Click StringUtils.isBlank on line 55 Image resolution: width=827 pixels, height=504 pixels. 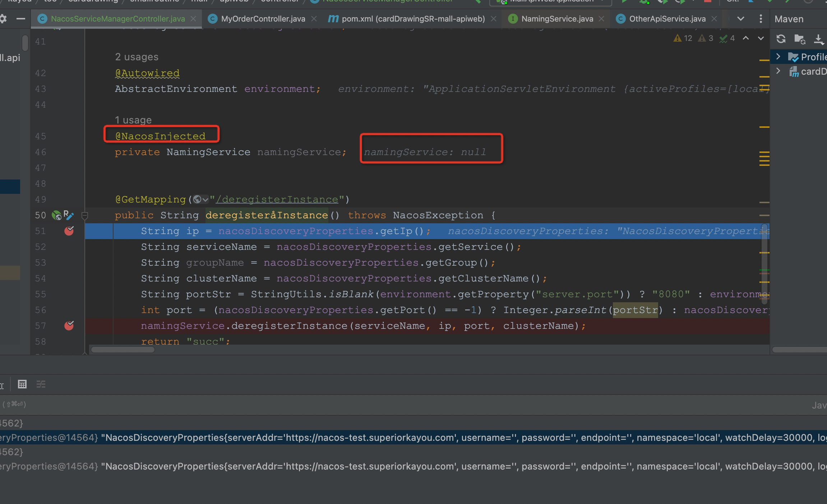click(x=312, y=294)
